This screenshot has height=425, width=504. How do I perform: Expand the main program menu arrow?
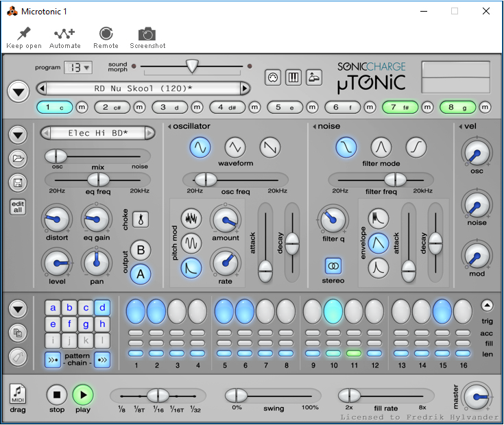18,90
